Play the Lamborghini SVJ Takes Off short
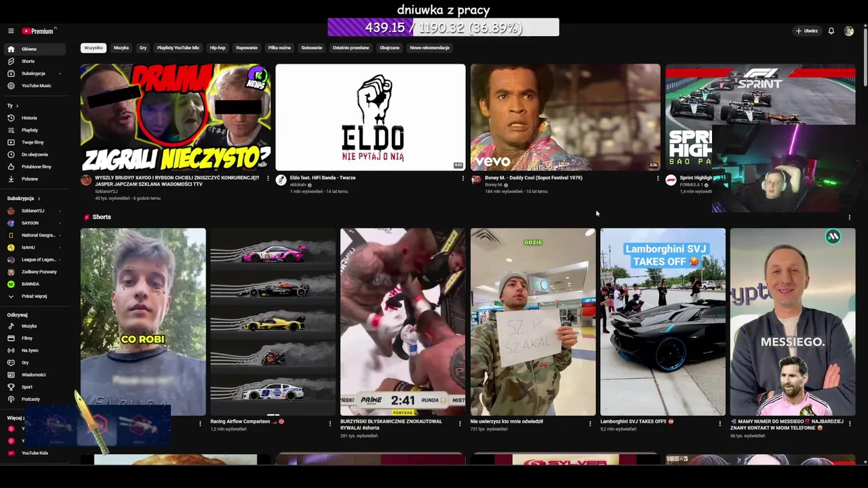868x488 pixels. (x=663, y=322)
